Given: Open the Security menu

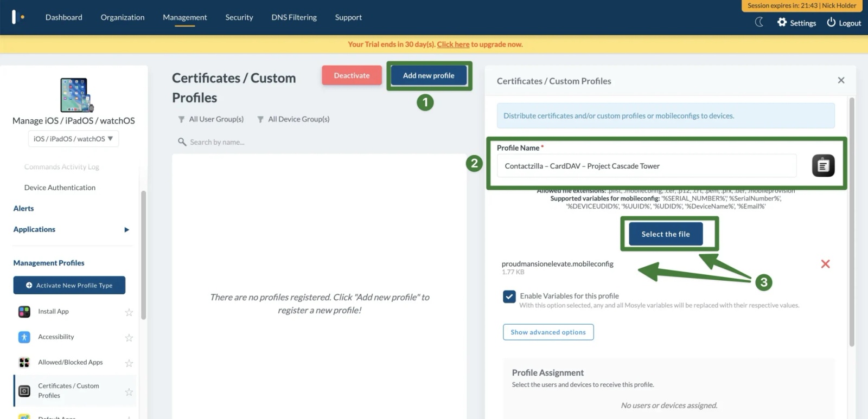Looking at the screenshot, I should [239, 17].
